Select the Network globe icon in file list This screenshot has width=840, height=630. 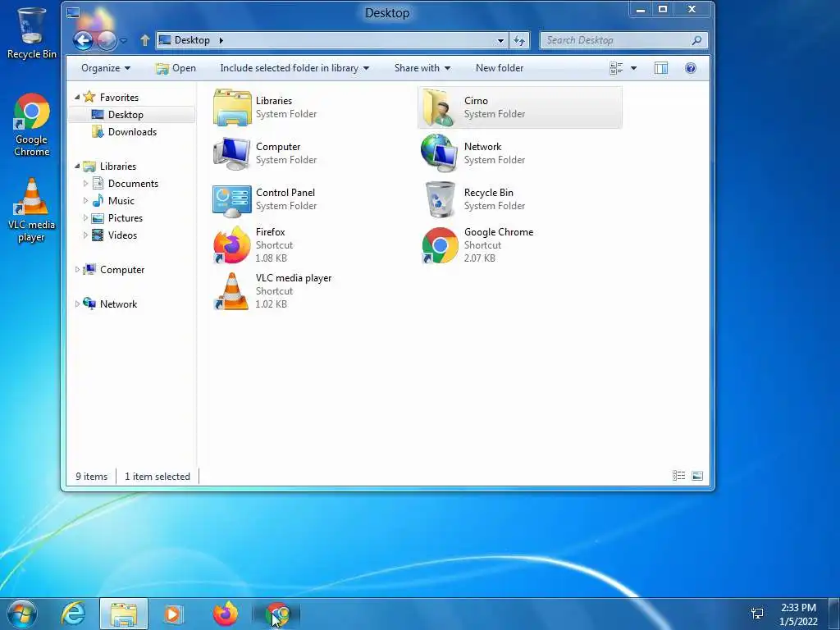440,153
